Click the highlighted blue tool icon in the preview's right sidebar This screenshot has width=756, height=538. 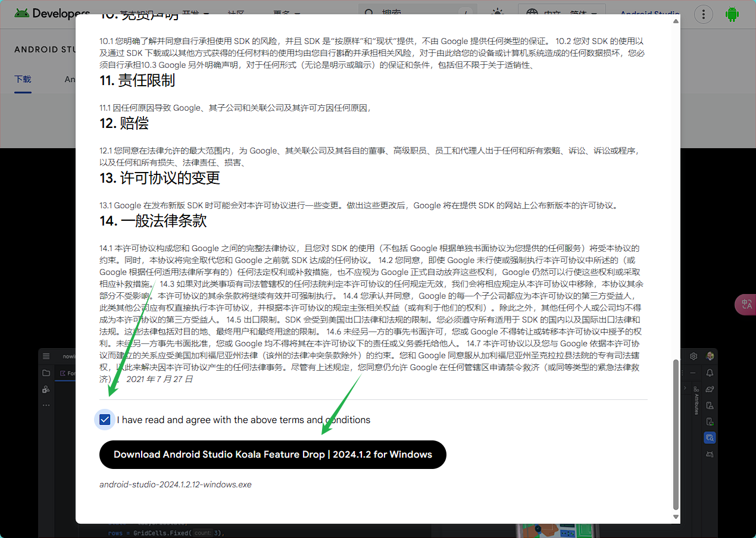[x=710, y=438]
